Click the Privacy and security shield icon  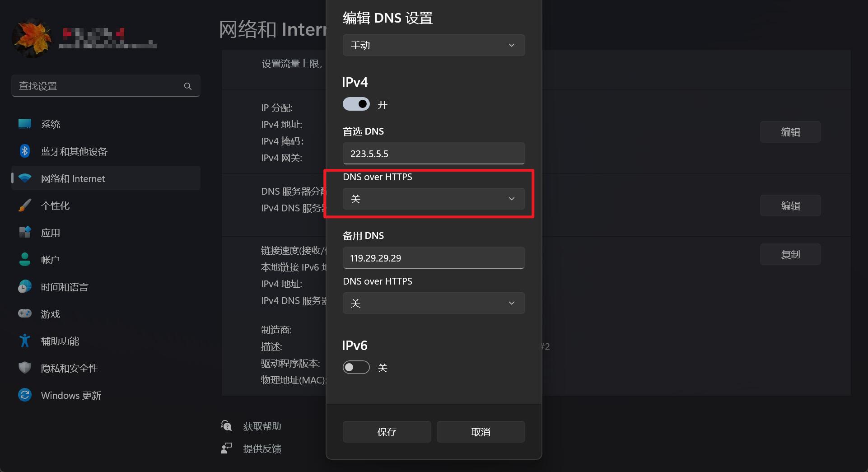pyautogui.click(x=25, y=368)
